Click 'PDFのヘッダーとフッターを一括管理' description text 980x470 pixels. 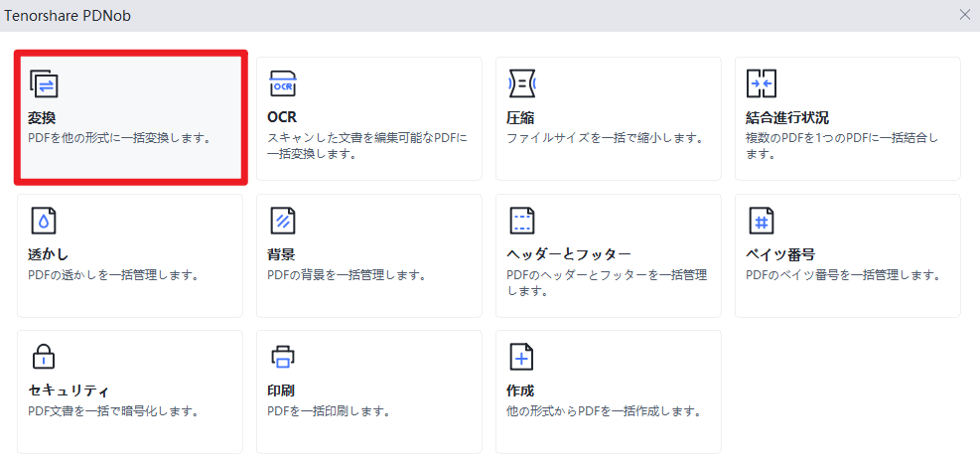click(x=607, y=273)
